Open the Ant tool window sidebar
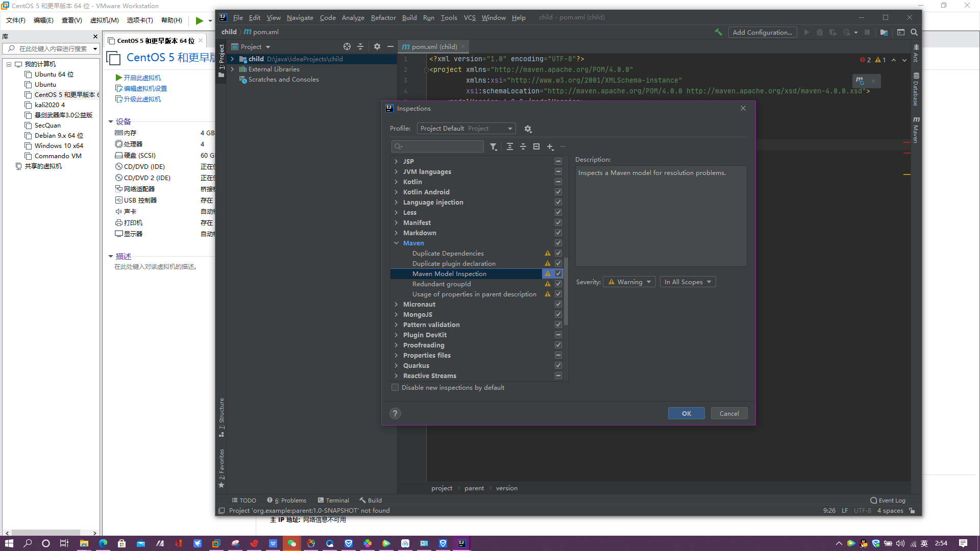 point(916,54)
